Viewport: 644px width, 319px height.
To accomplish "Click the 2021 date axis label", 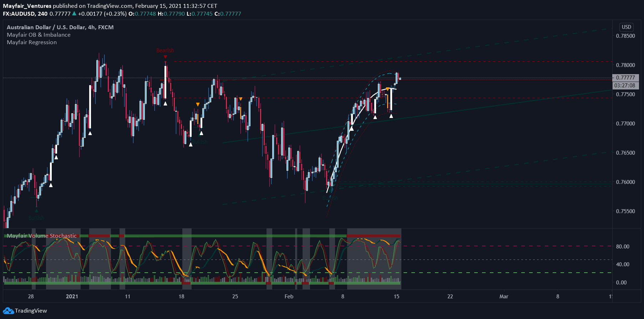I will click(72, 296).
